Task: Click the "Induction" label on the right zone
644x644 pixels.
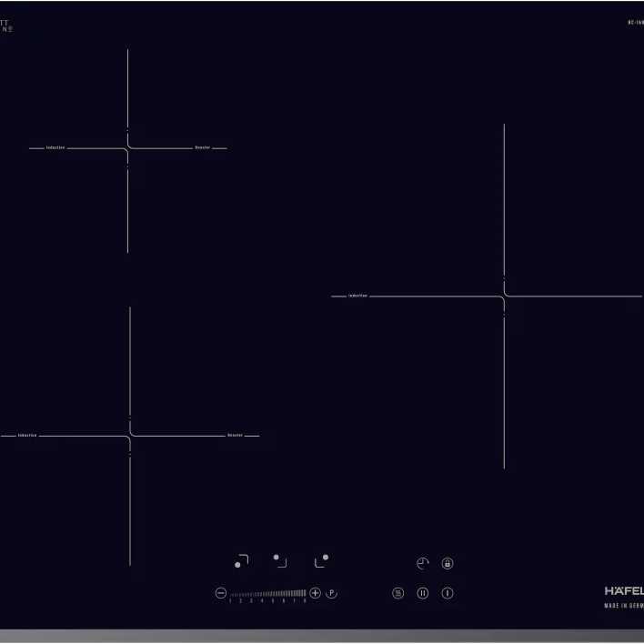Action: click(357, 296)
